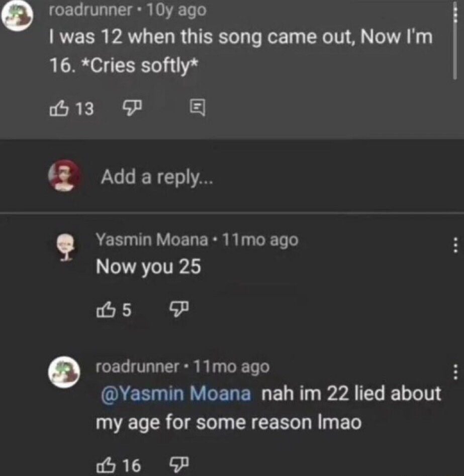Like Yasmin Moana's reply
This screenshot has width=464, height=476.
[x=107, y=310]
